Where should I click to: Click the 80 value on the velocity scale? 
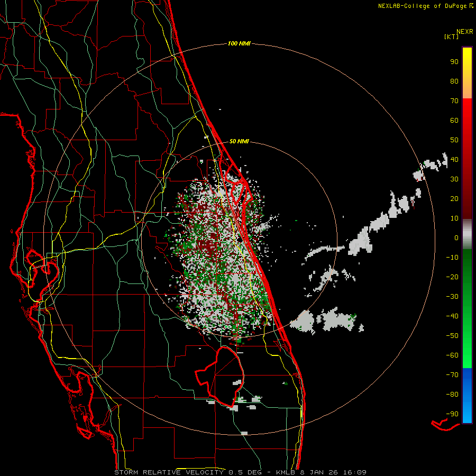(x=454, y=81)
